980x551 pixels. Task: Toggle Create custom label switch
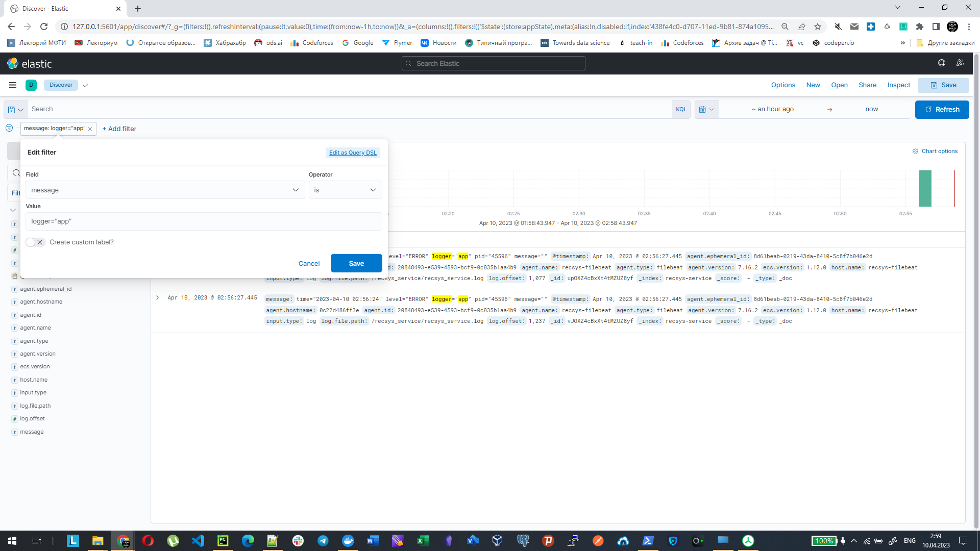click(x=35, y=242)
